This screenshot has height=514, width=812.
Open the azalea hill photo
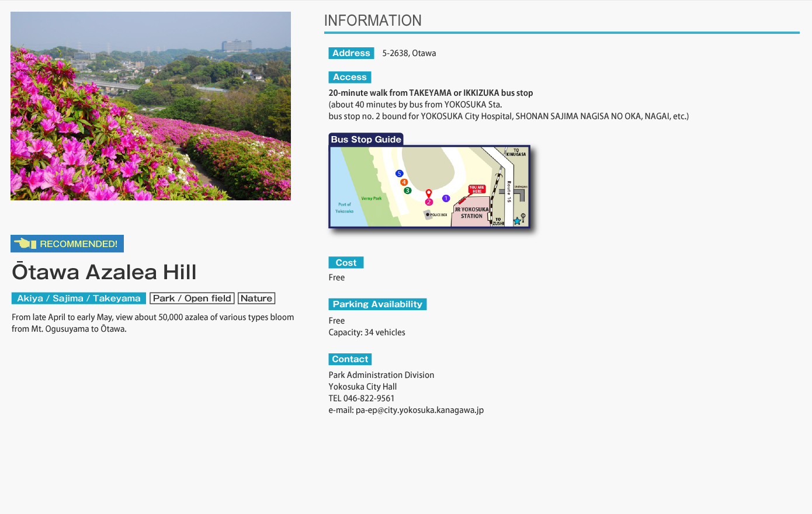tap(151, 106)
